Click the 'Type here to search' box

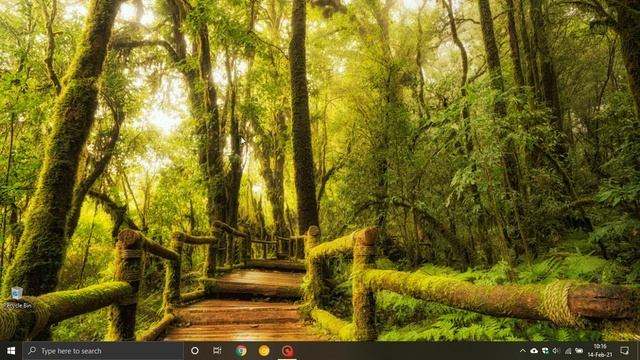(103, 351)
